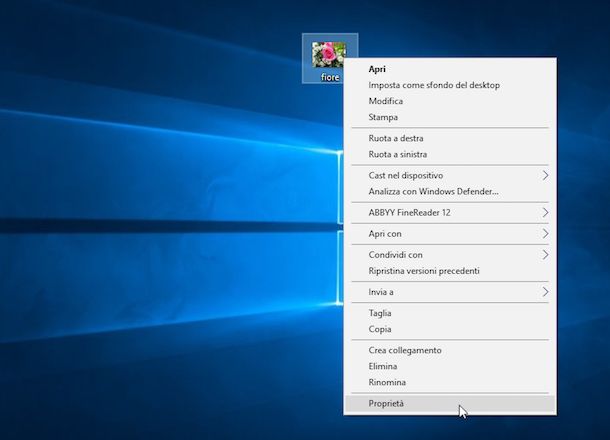Expand Condividi con submenu arrow
This screenshot has height=440, width=610.
tap(545, 255)
